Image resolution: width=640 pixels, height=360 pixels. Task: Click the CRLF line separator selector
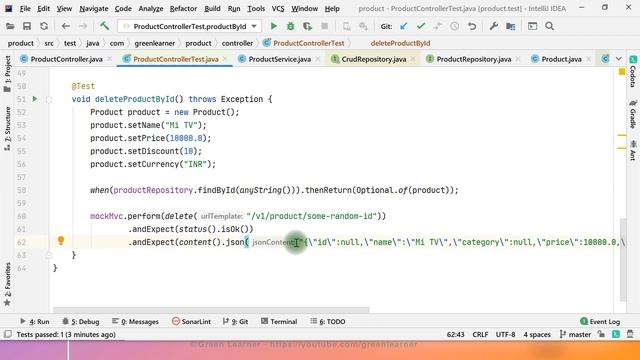coord(480,334)
